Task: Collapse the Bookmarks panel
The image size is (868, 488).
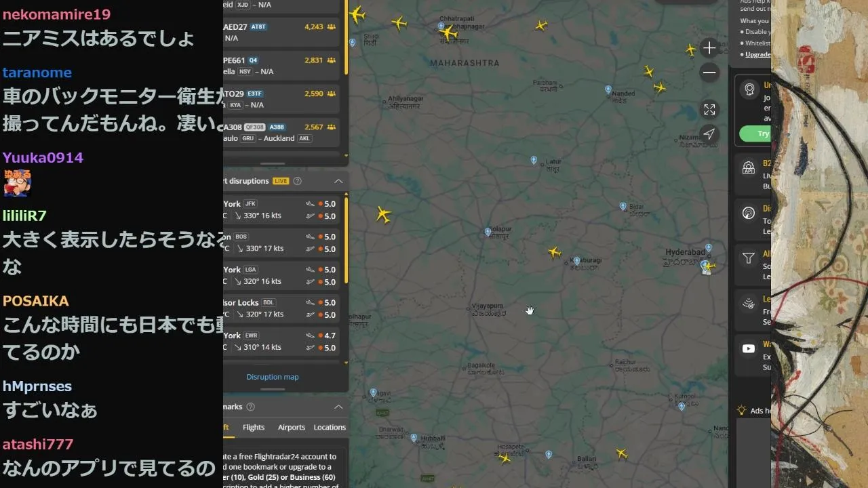Action: [x=338, y=407]
